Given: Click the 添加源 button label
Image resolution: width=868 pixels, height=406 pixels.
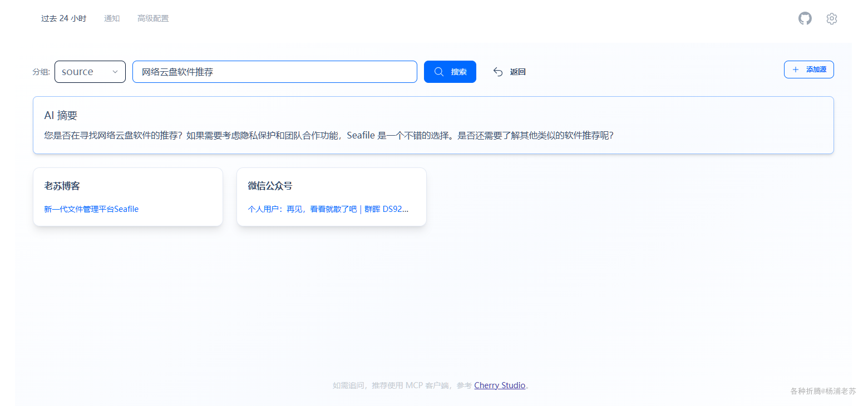Looking at the screenshot, I should 816,70.
